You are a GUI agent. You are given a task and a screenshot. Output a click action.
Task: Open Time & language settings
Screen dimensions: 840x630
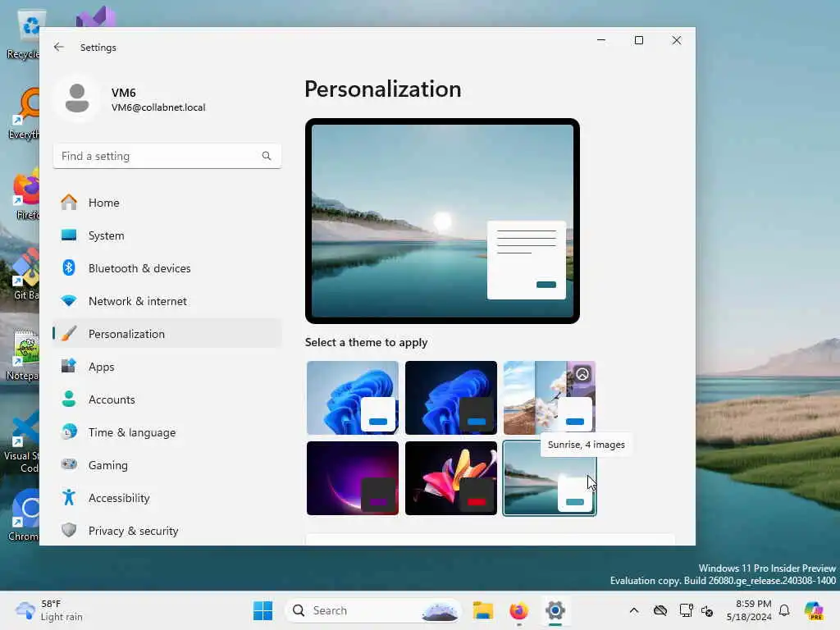tap(167, 432)
